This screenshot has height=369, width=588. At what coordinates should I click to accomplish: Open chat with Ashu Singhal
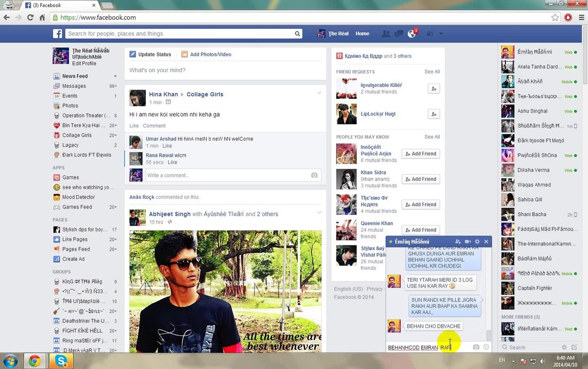pos(539,111)
